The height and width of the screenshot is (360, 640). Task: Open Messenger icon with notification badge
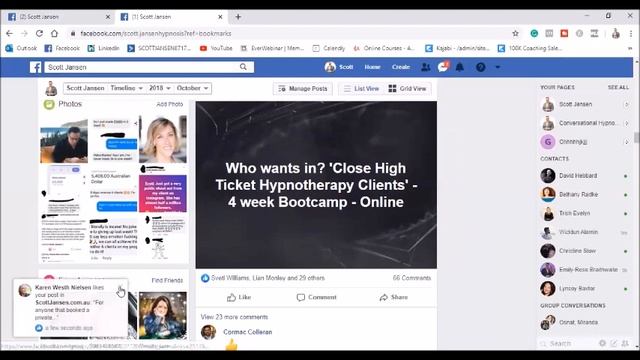(x=443, y=67)
